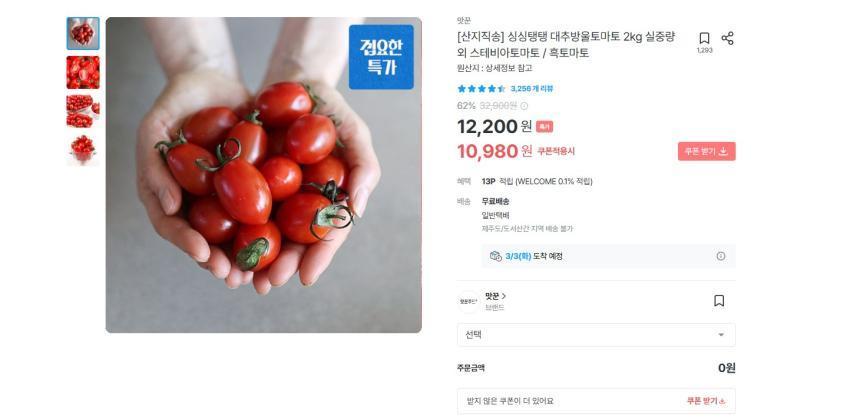Screen dimensions: 850x415
Task: Open the 선택 option dropdown
Action: [596, 335]
